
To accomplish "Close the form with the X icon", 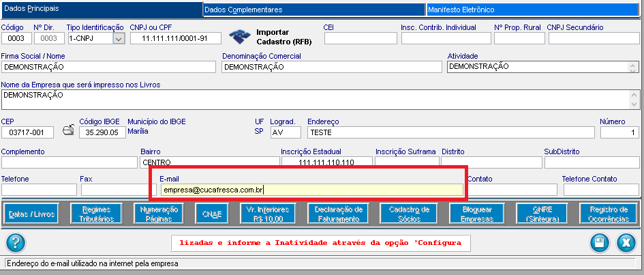I will (x=626, y=243).
